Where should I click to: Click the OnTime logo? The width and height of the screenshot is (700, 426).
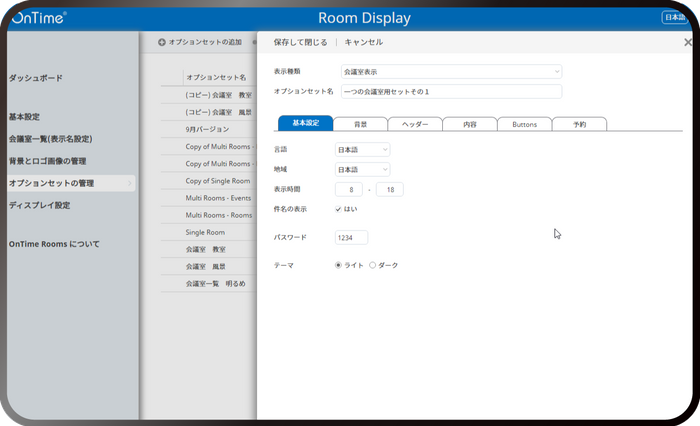tap(39, 18)
